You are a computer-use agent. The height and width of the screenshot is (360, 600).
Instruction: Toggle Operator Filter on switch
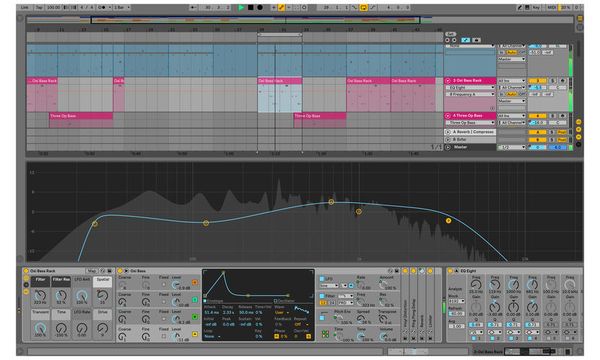pos(322,296)
